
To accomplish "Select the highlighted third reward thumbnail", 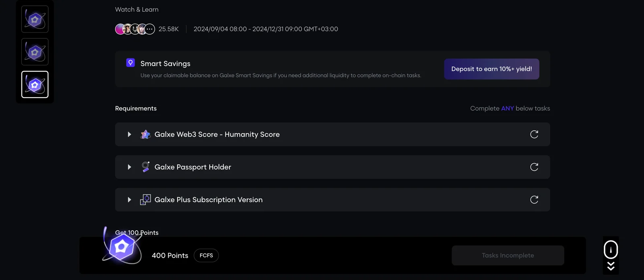I will pyautogui.click(x=35, y=85).
